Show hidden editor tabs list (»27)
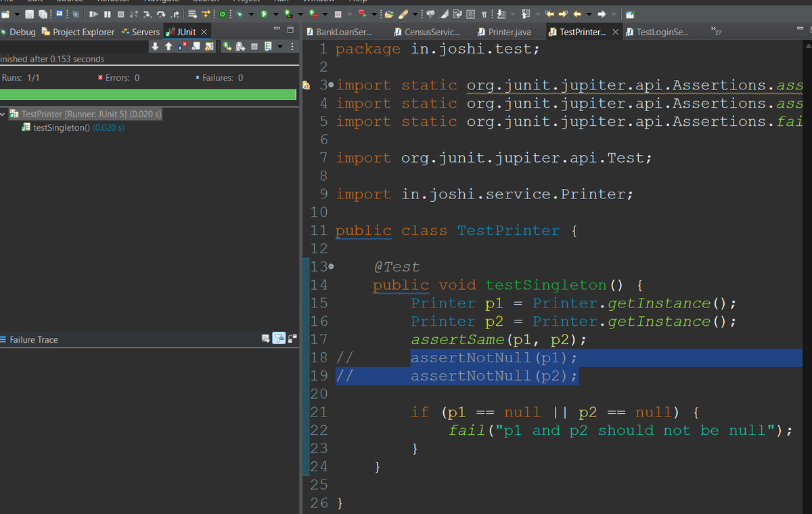This screenshot has width=812, height=514. [717, 30]
